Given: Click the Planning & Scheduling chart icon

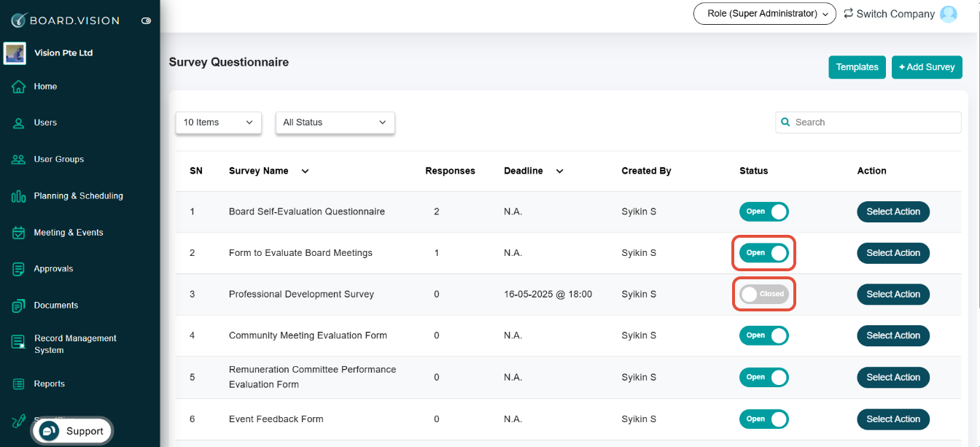Looking at the screenshot, I should click(x=19, y=196).
